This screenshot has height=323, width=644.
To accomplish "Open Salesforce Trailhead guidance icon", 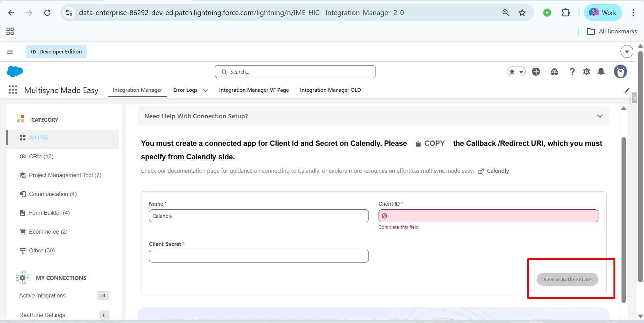I will click(x=554, y=72).
